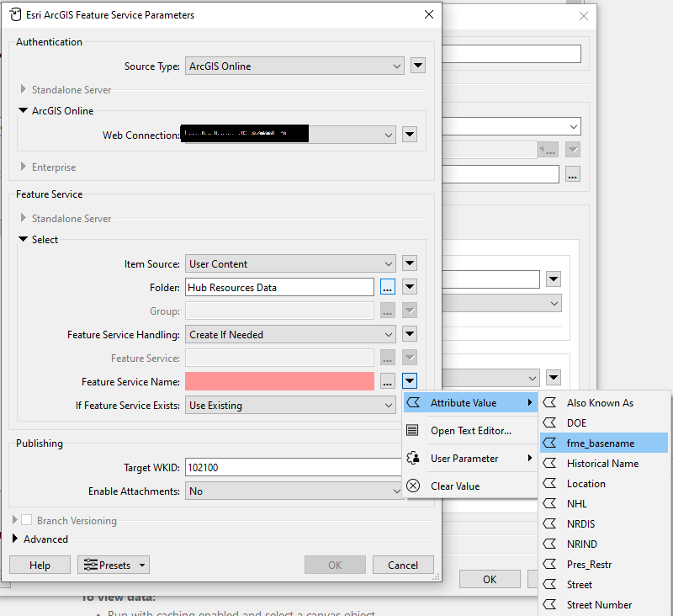
Task: Select the NRDIS attribute
Action: (x=604, y=523)
